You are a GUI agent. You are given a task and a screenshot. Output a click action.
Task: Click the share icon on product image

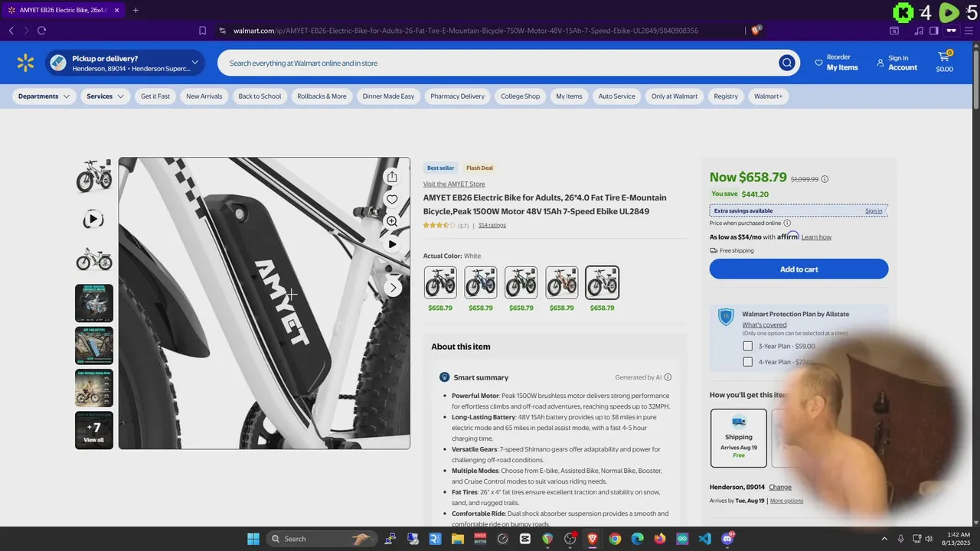(392, 177)
